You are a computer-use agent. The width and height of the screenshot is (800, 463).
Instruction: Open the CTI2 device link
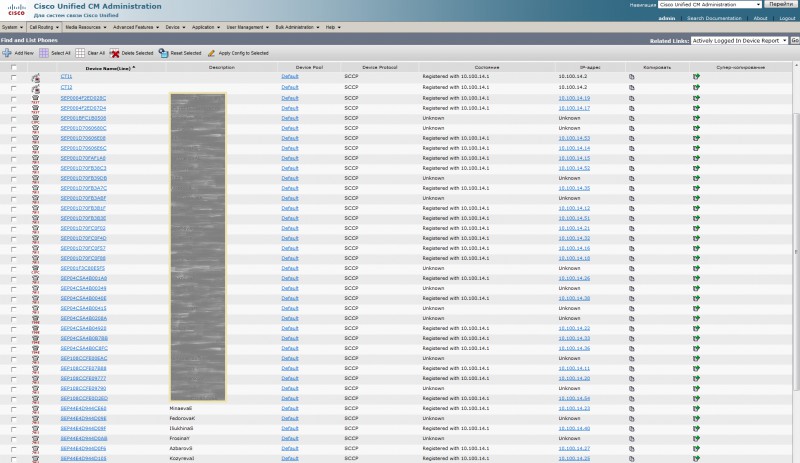[x=66, y=87]
